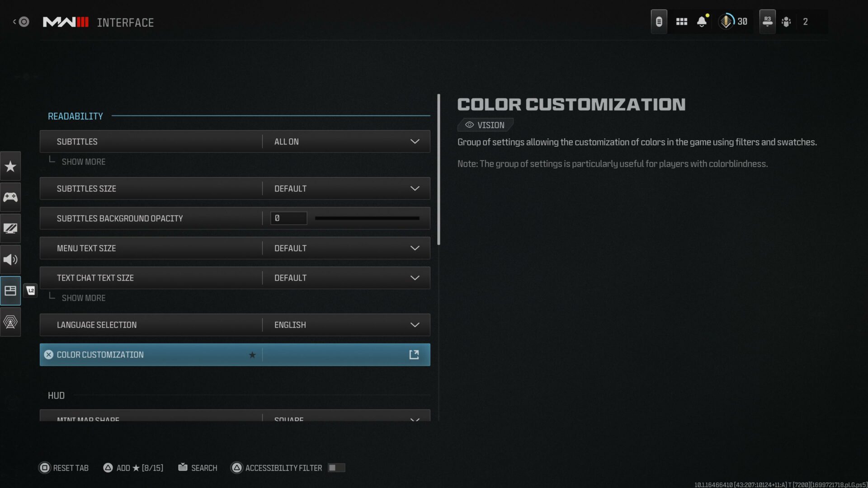This screenshot has width=868, height=488.
Task: Click the open-external icon on Color Customization
Action: coord(414,355)
